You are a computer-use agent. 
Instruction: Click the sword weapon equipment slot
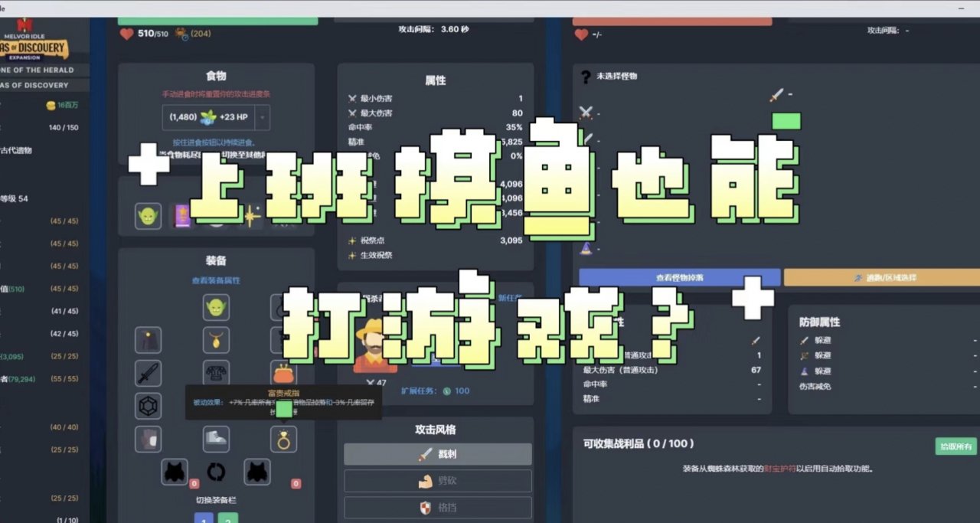pyautogui.click(x=149, y=373)
